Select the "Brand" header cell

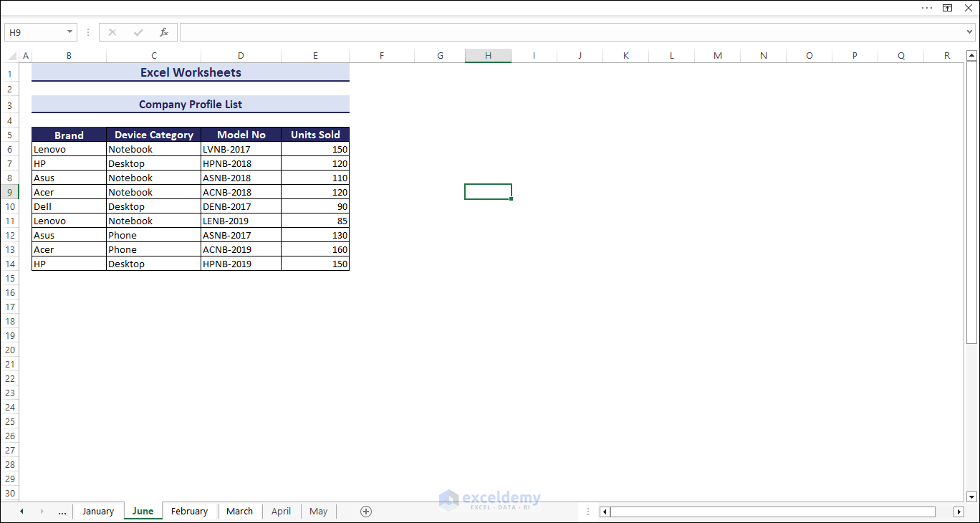point(69,135)
